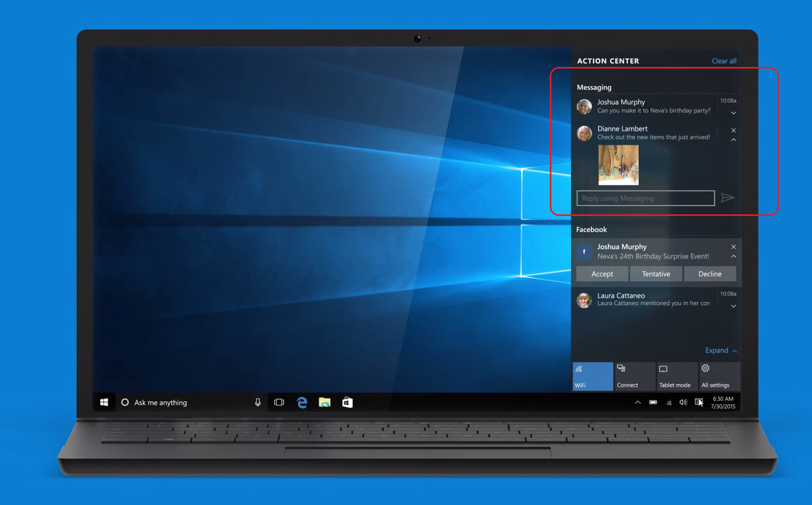
Task: Open the clock showing 6:30 AM
Action: tap(723, 402)
